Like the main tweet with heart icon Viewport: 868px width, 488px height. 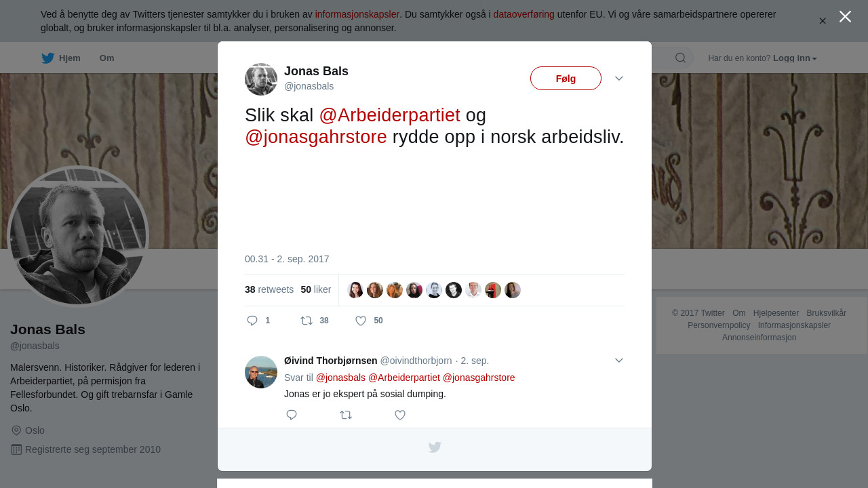(361, 321)
